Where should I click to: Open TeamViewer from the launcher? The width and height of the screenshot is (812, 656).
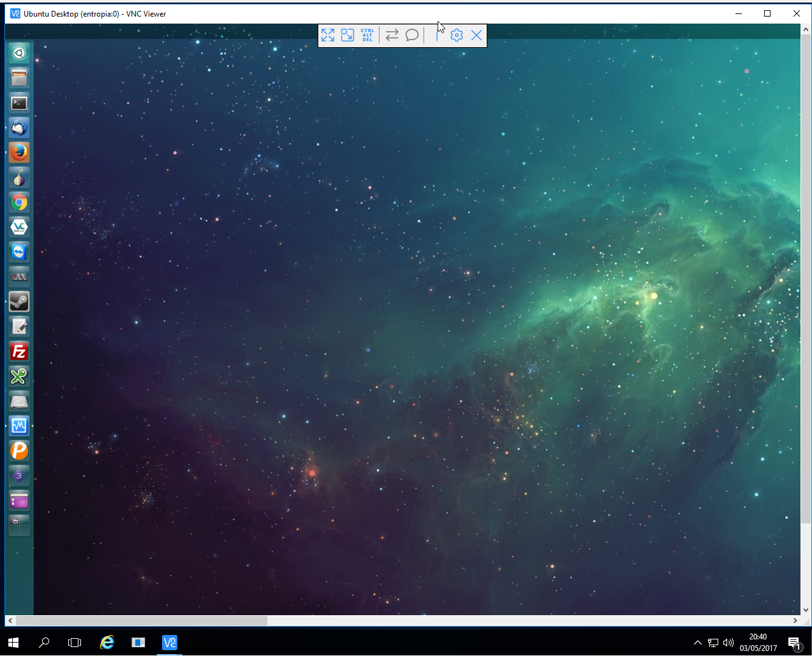[x=19, y=252]
